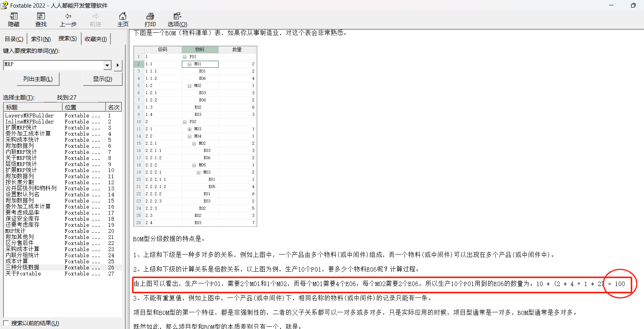Open the 主页 (Home) house icon
The width and height of the screenshot is (644, 329).
123,16
